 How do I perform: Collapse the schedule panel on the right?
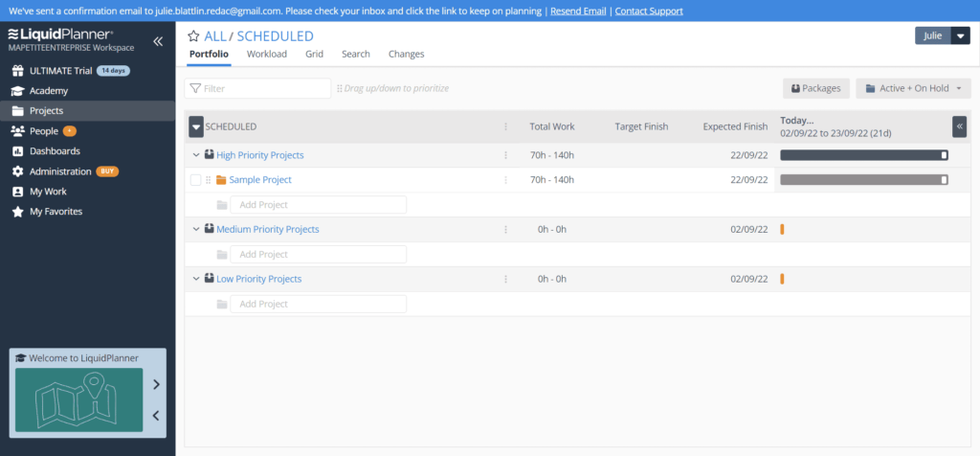coord(959,126)
